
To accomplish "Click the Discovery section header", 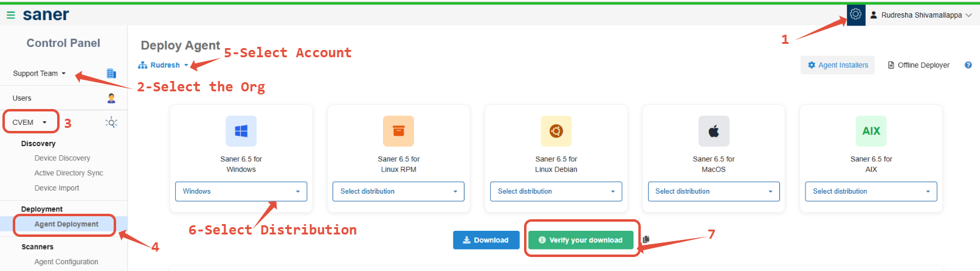I will coord(38,144).
